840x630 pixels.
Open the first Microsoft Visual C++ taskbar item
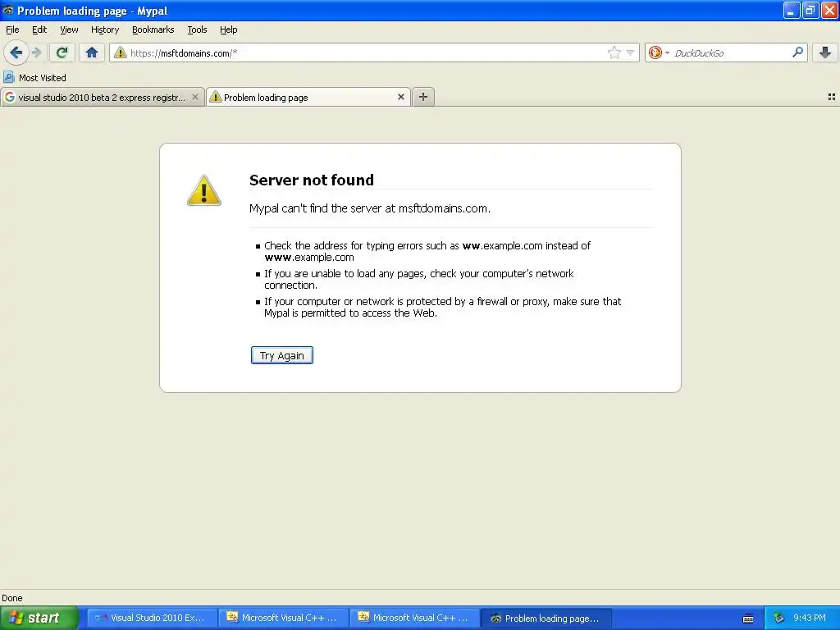tap(283, 618)
